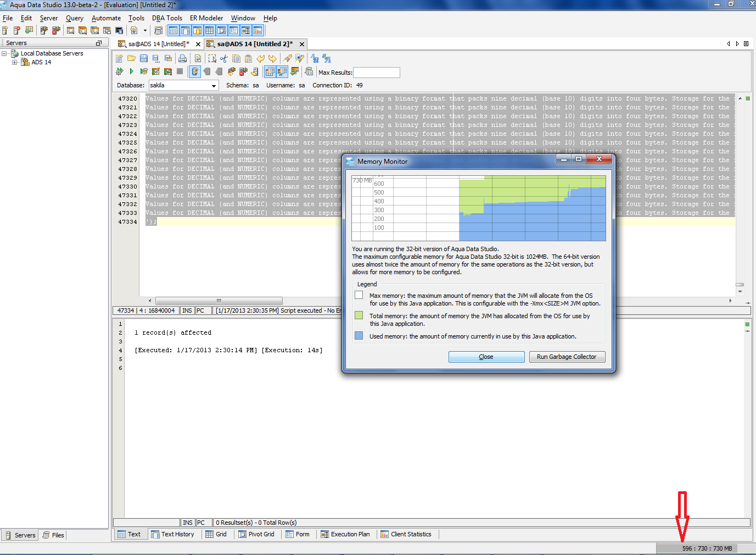This screenshot has width=756, height=555.
Task: Click the Commit transaction icon
Action: [206, 71]
